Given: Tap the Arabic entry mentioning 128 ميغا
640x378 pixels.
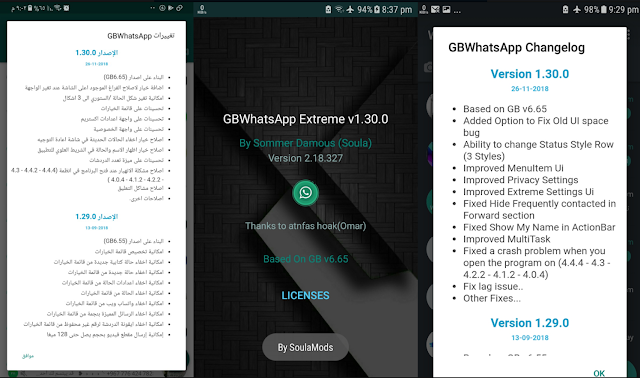Looking at the screenshot, I should coord(105,334).
